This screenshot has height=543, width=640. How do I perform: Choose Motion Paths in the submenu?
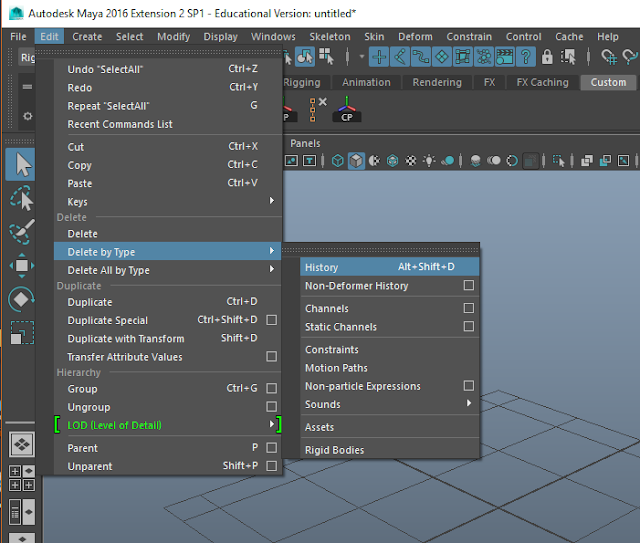pyautogui.click(x=390, y=368)
